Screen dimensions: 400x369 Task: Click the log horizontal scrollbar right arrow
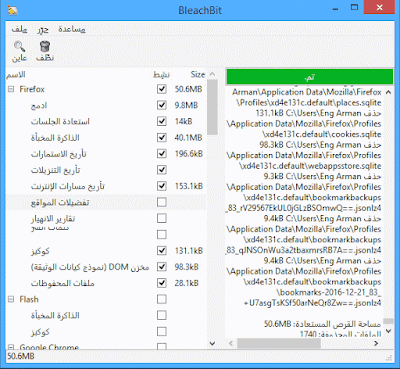(x=376, y=343)
